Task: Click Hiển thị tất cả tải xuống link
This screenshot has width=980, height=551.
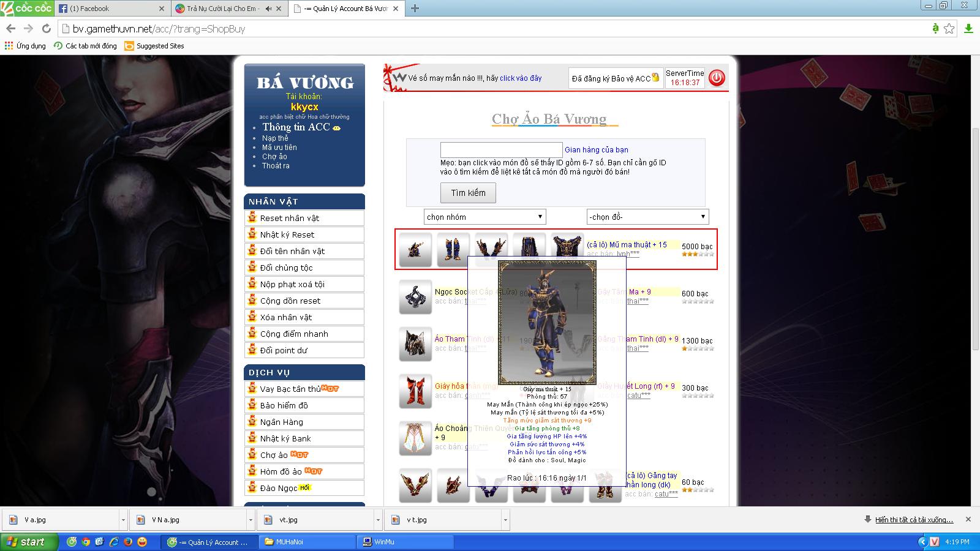Action: point(914,520)
